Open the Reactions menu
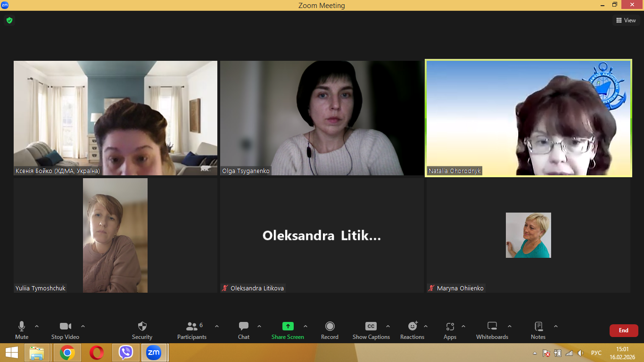Image resolution: width=644 pixels, height=362 pixels. pos(413,327)
